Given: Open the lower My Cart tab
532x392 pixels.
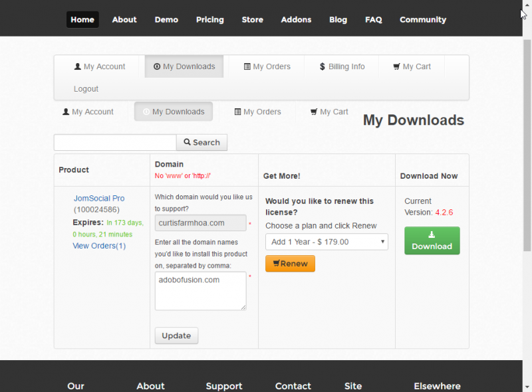Looking at the screenshot, I should (329, 112).
